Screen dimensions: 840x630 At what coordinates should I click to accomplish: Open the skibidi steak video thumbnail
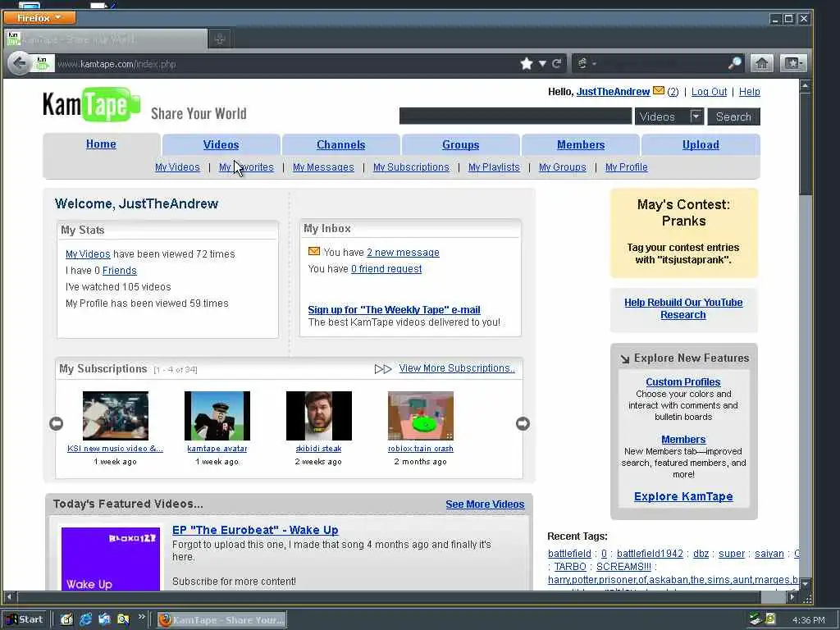point(319,416)
